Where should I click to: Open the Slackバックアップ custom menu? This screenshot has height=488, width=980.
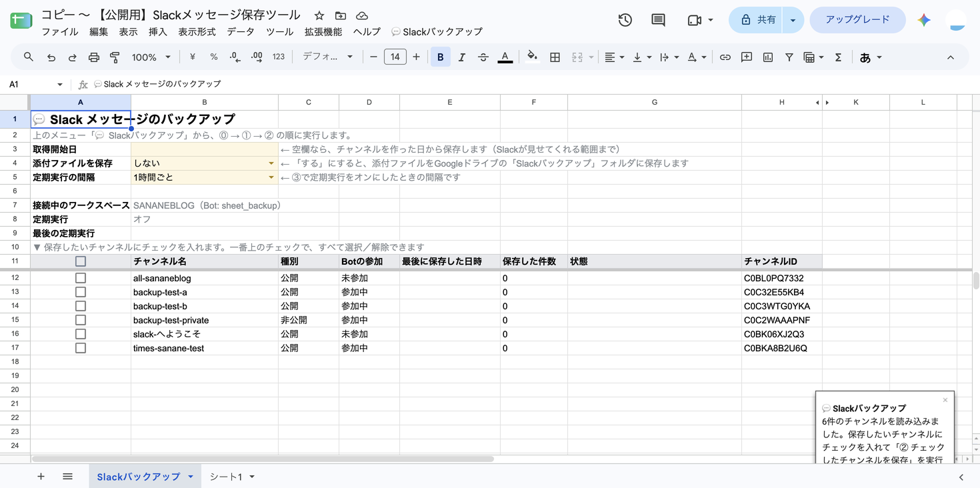437,31
